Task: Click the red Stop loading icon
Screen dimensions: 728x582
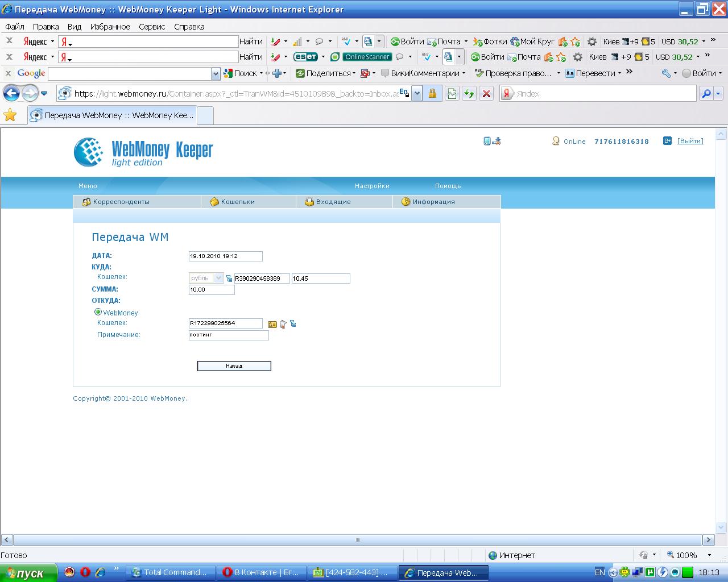Action: click(486, 94)
